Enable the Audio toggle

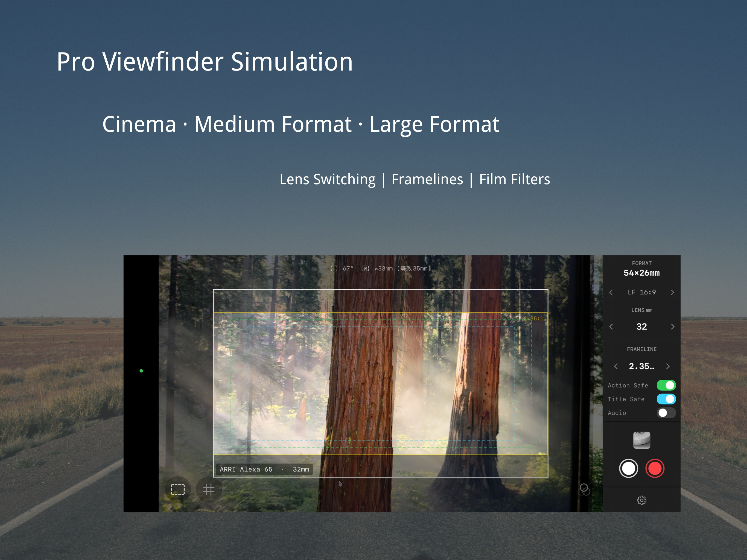coord(666,413)
